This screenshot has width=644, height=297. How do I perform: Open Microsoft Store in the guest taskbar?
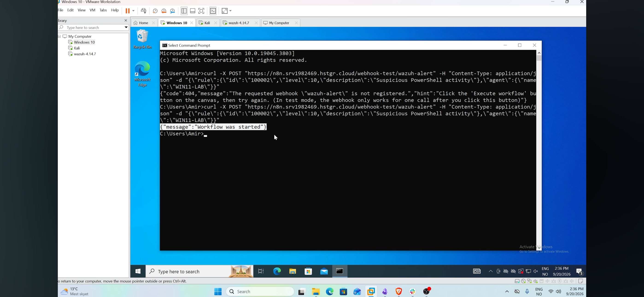[308, 271]
